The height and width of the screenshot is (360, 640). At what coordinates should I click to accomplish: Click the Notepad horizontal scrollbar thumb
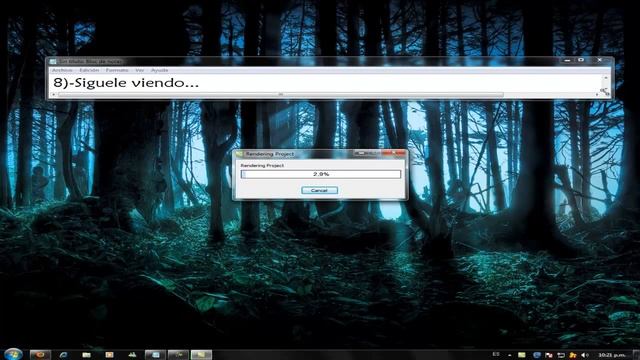pos(280,95)
